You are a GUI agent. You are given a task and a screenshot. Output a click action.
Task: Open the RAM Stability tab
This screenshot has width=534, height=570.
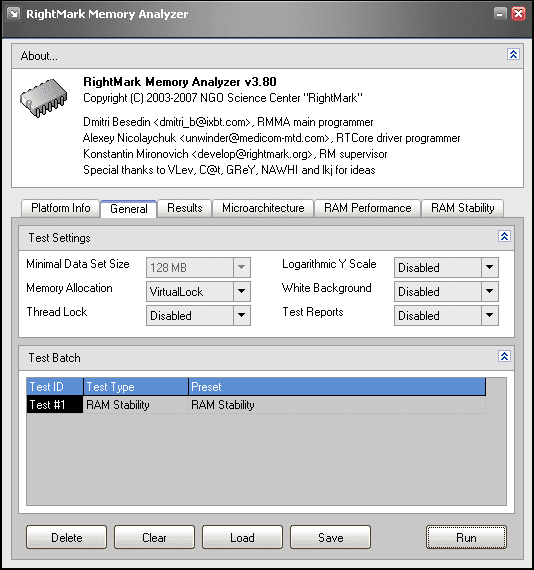(462, 208)
